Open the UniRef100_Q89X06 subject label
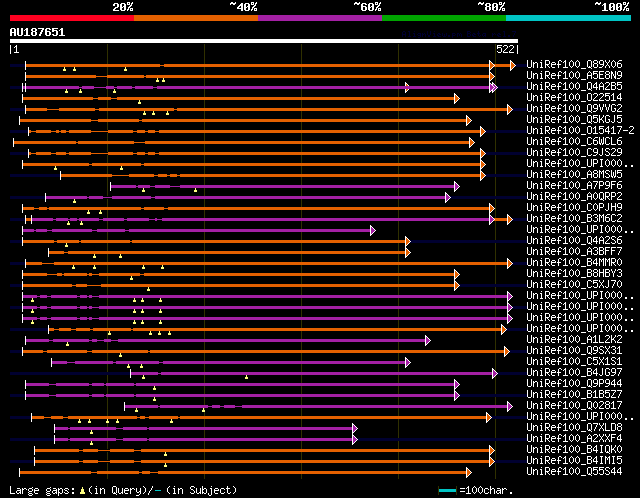Image resolution: width=640 pixels, height=498 pixels. [574, 64]
